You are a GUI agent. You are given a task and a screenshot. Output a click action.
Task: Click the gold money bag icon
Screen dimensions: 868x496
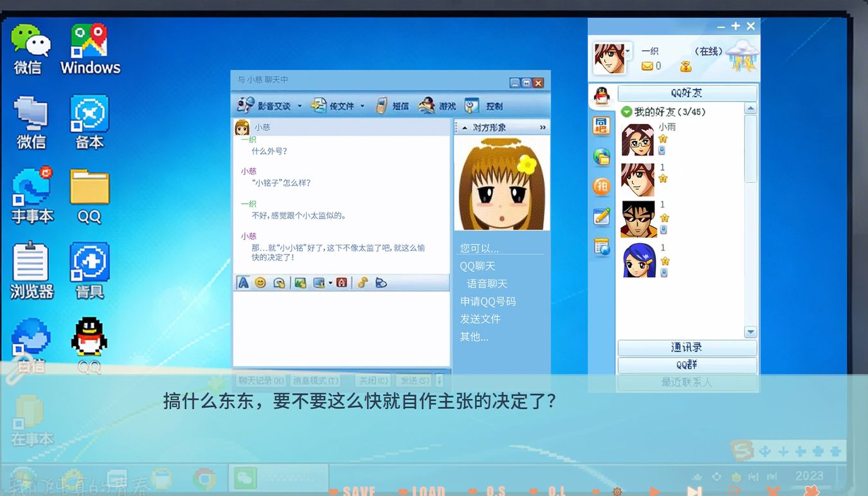coord(686,66)
